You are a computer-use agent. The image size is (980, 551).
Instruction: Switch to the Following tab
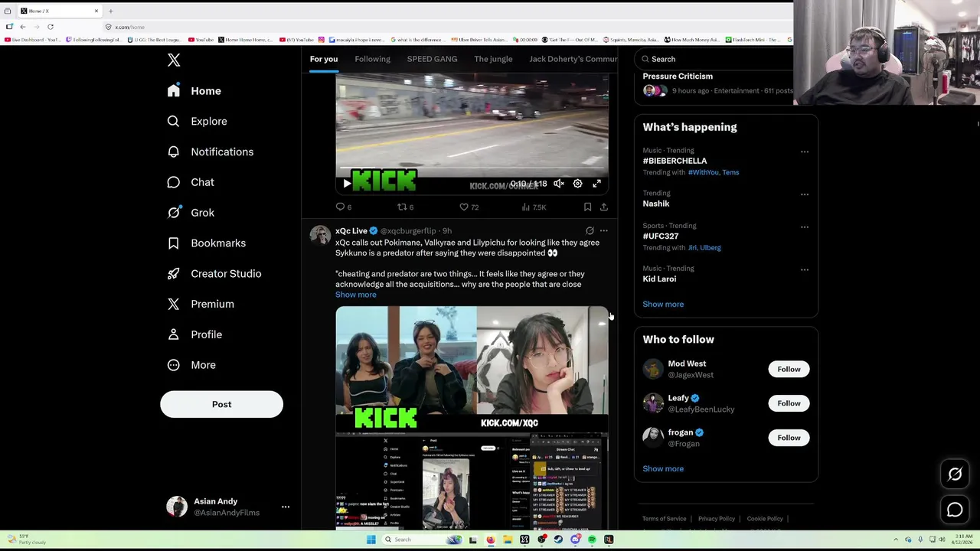click(372, 59)
